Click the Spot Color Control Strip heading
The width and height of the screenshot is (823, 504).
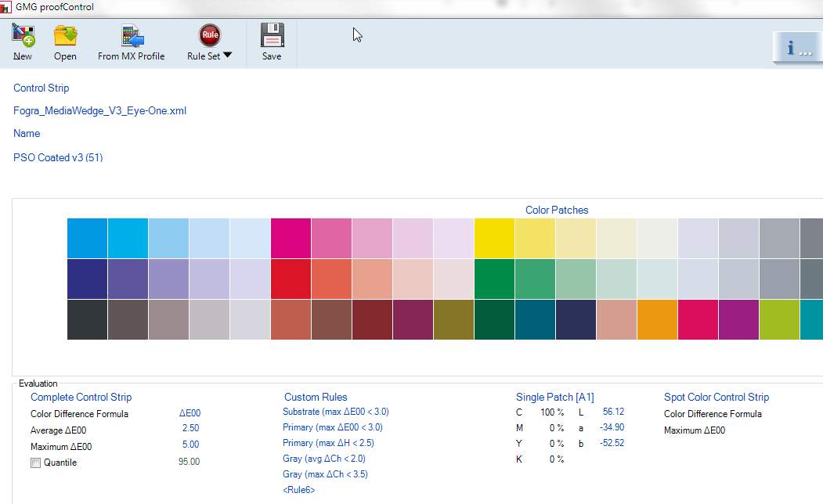(x=717, y=397)
